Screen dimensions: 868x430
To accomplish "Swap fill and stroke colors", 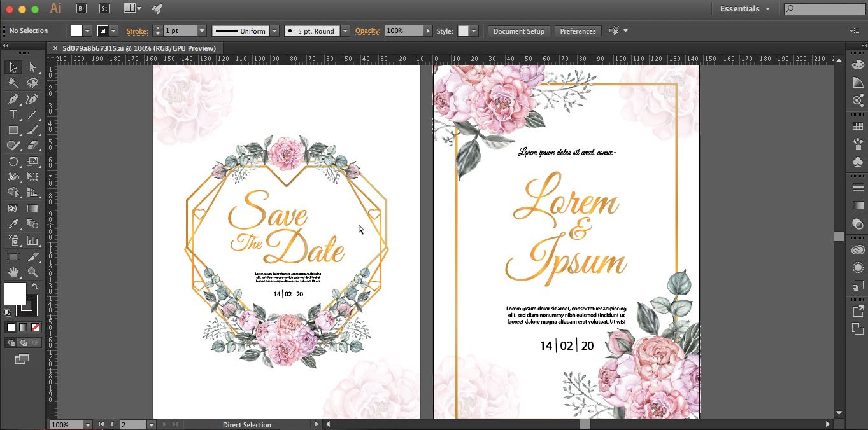I will pos(35,287).
